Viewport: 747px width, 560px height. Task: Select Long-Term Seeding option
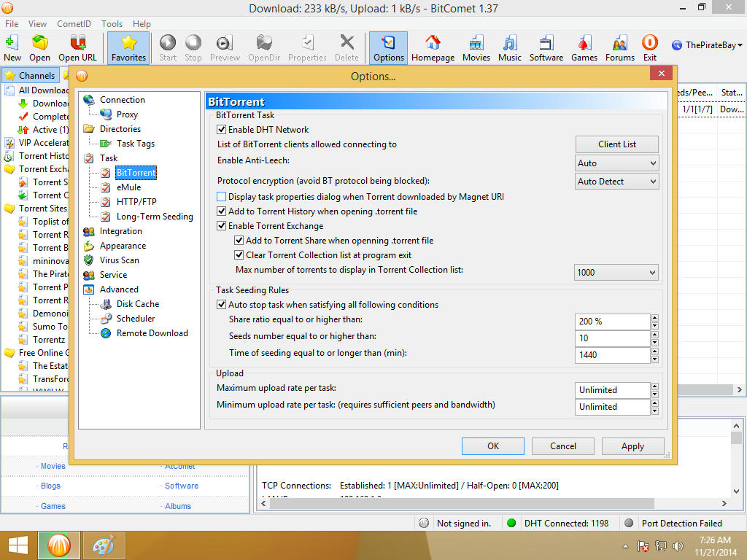155,217
